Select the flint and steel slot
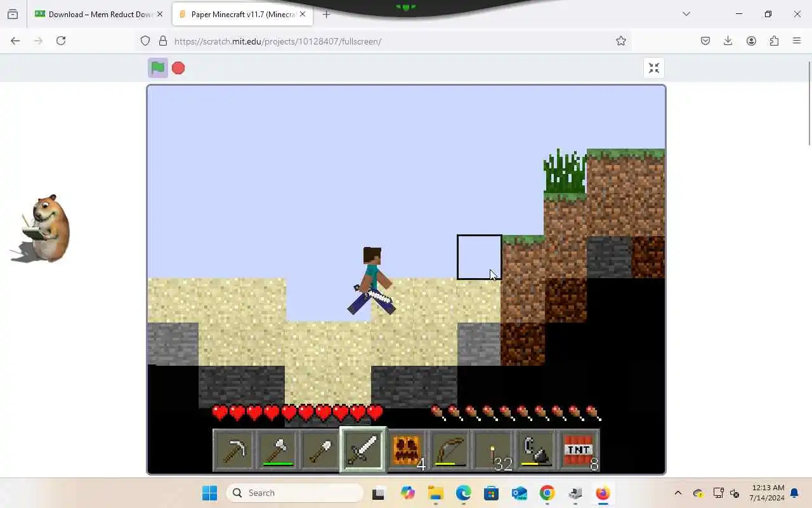The height and width of the screenshot is (508, 812). [x=535, y=450]
